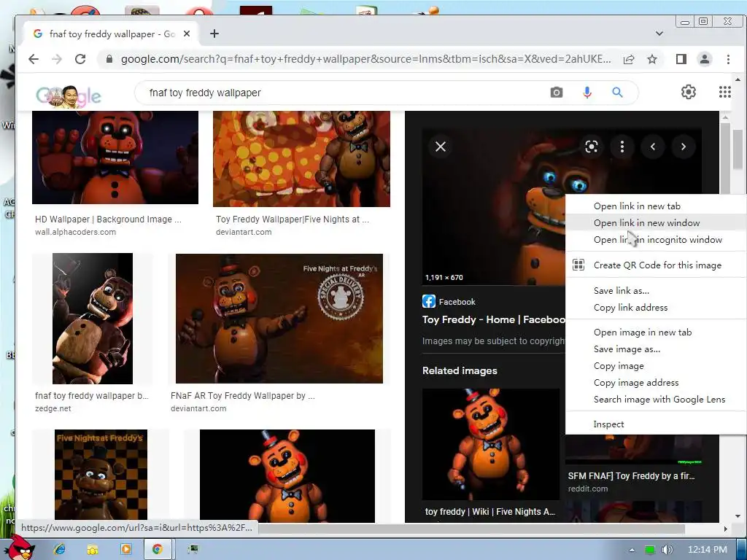The width and height of the screenshot is (747, 560).
Task: Select Inspect from context menu
Action: coord(656,424)
